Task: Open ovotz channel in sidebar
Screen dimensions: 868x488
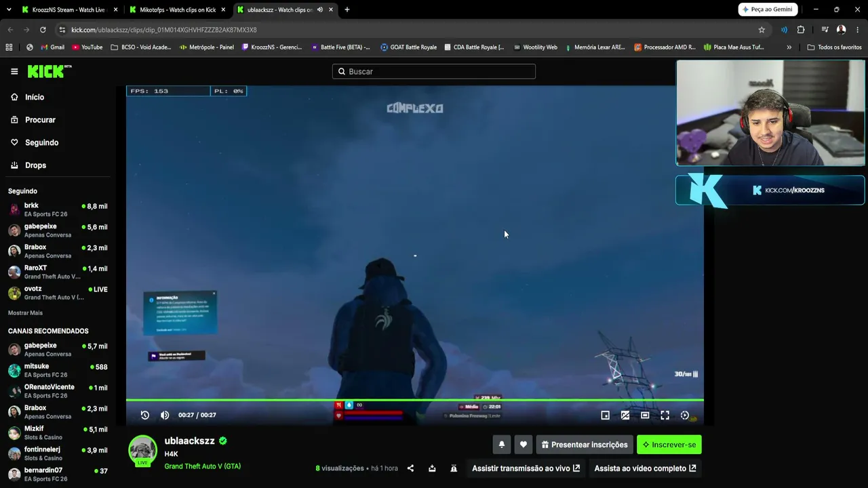Action: pyautogui.click(x=57, y=293)
